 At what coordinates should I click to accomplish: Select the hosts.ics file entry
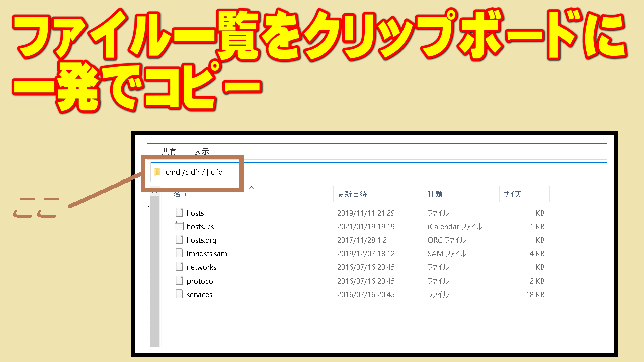coord(201,226)
